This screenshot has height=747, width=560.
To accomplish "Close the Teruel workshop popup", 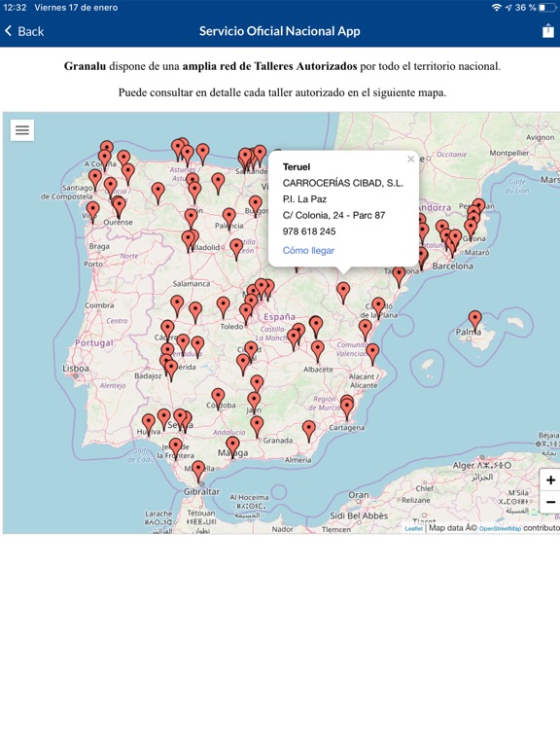I will [x=410, y=160].
